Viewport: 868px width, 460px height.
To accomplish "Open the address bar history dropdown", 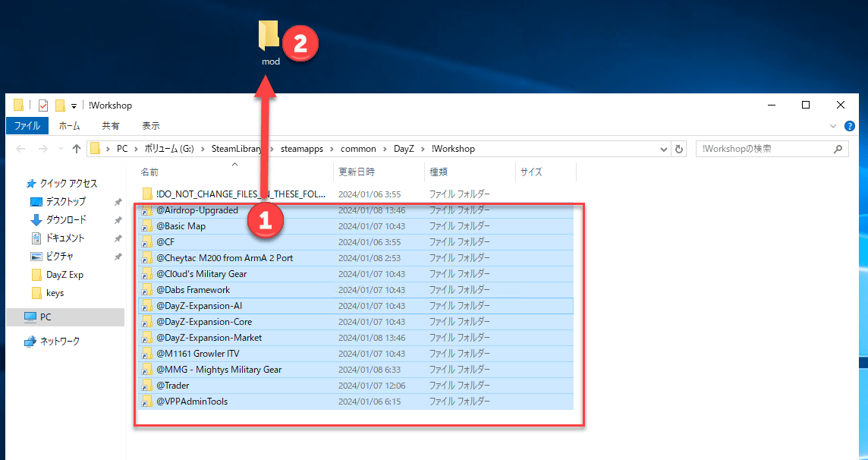I will click(x=664, y=149).
